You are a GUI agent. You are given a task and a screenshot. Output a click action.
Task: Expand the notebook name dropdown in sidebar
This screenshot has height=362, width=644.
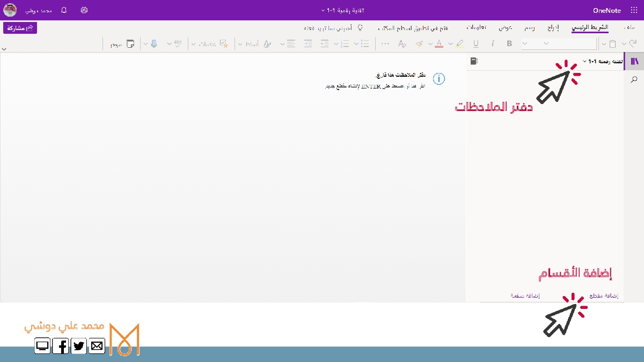(x=584, y=61)
